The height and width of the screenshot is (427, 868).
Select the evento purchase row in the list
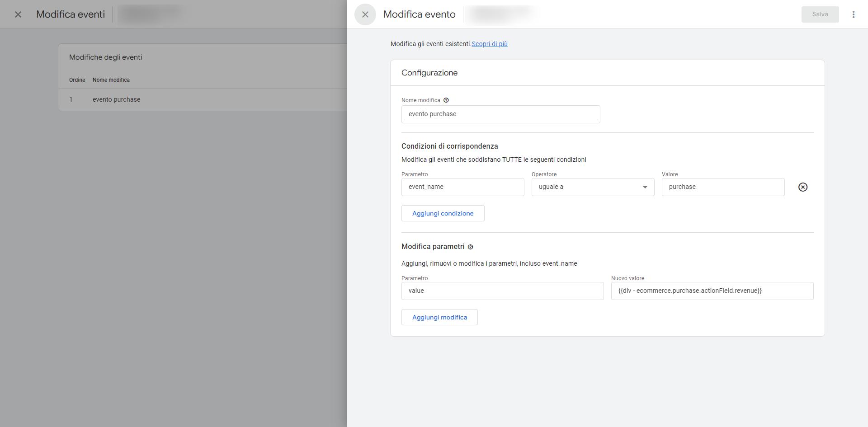116,99
